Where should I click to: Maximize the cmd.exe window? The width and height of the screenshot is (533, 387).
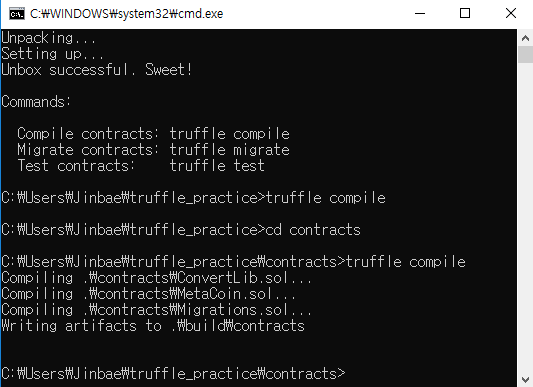point(465,14)
